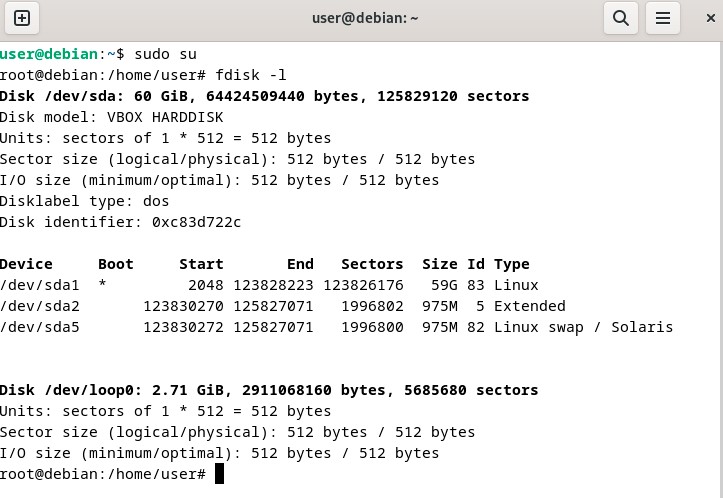Open terminal search with the magnifier icon
This screenshot has width=723, height=498.
[621, 18]
